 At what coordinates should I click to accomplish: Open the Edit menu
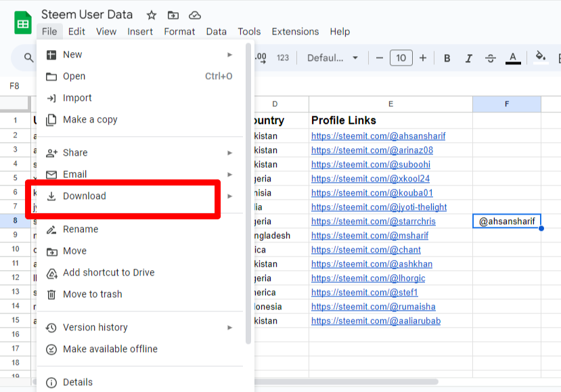click(x=76, y=32)
